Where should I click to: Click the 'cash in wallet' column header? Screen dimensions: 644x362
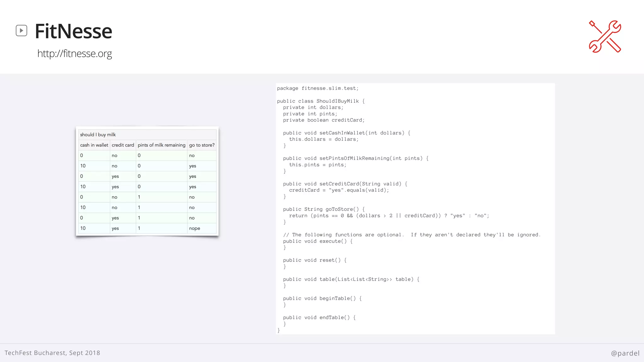94,145
